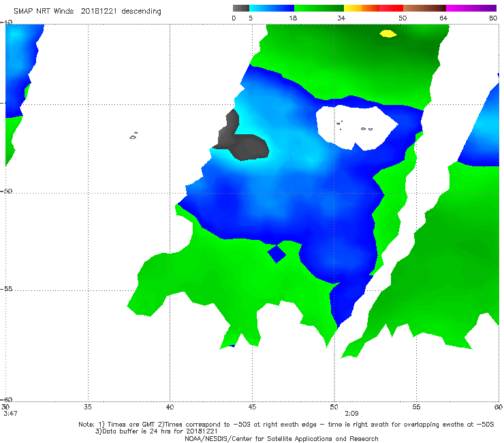This screenshot has height=443, width=504.
Task: Click the legend value '34'
Action: click(341, 18)
